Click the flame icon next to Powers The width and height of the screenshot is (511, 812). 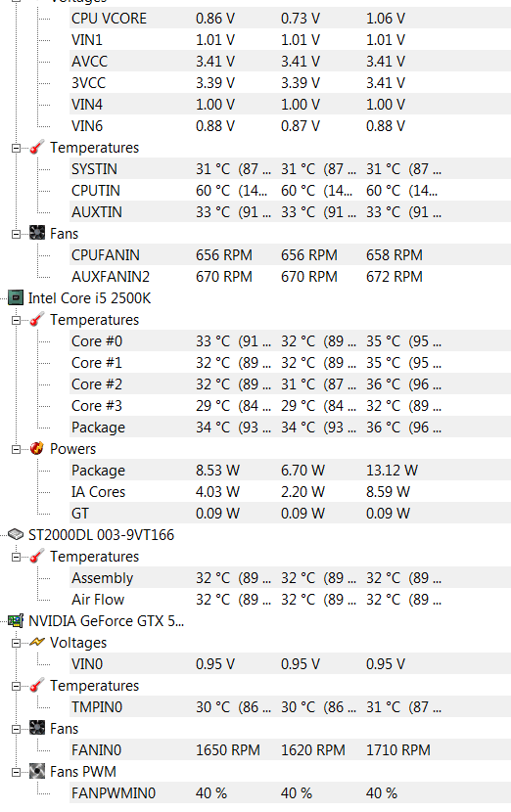(37, 448)
